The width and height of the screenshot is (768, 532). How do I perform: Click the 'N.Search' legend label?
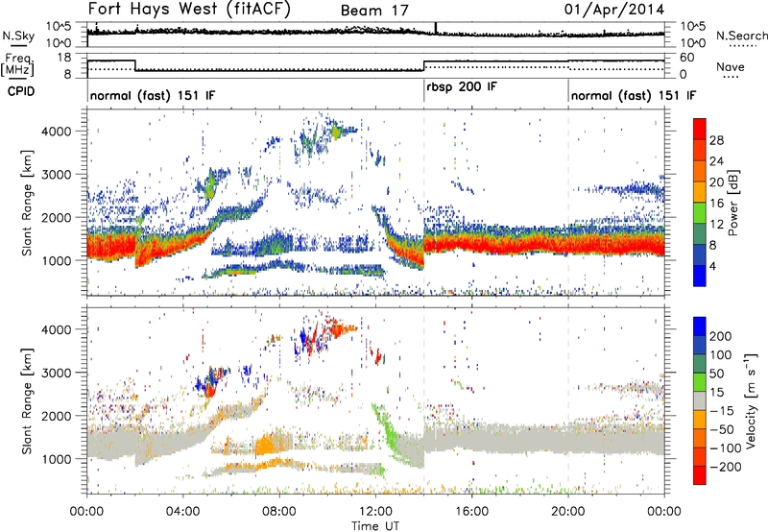(741, 36)
